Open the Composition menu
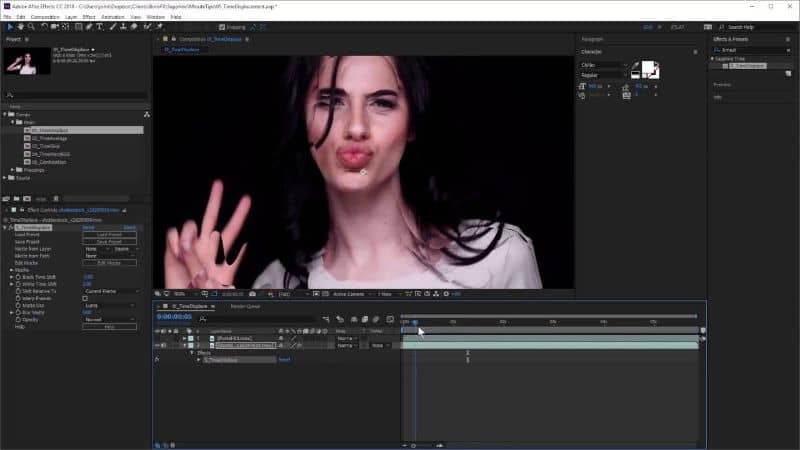800x450 pixels. coord(45,17)
